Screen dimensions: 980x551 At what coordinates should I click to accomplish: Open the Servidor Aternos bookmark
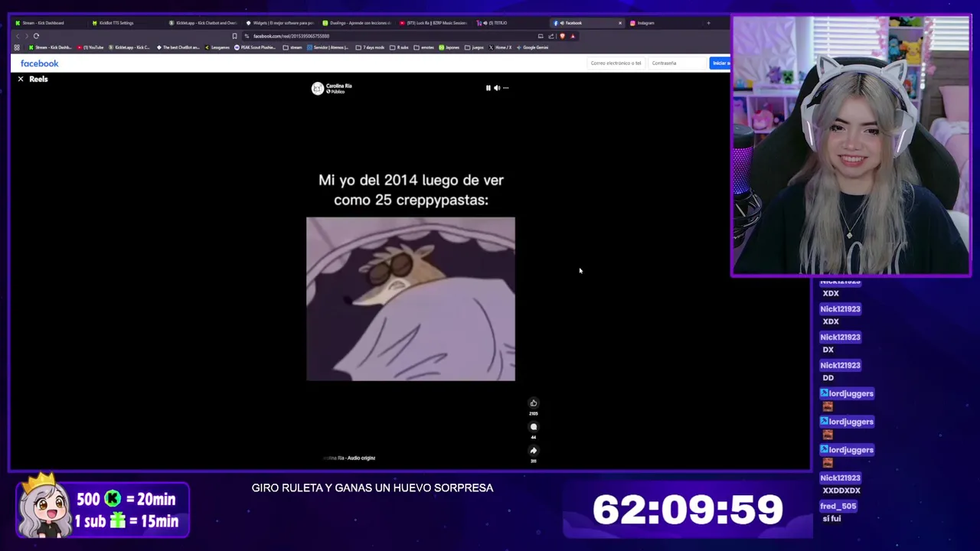tap(328, 47)
